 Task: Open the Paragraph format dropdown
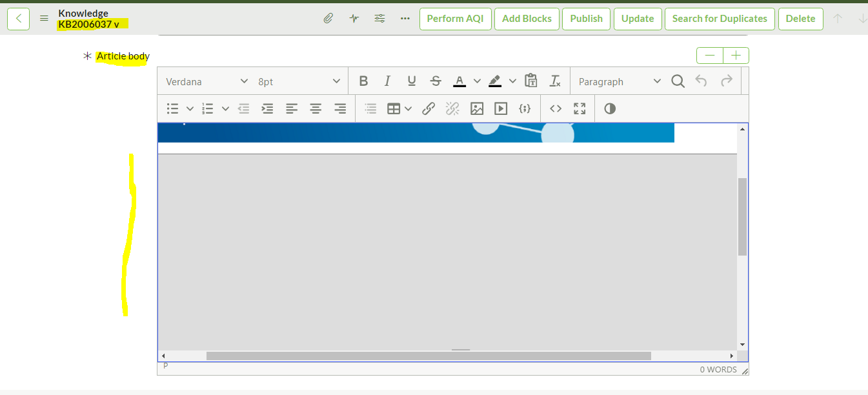[620, 81]
